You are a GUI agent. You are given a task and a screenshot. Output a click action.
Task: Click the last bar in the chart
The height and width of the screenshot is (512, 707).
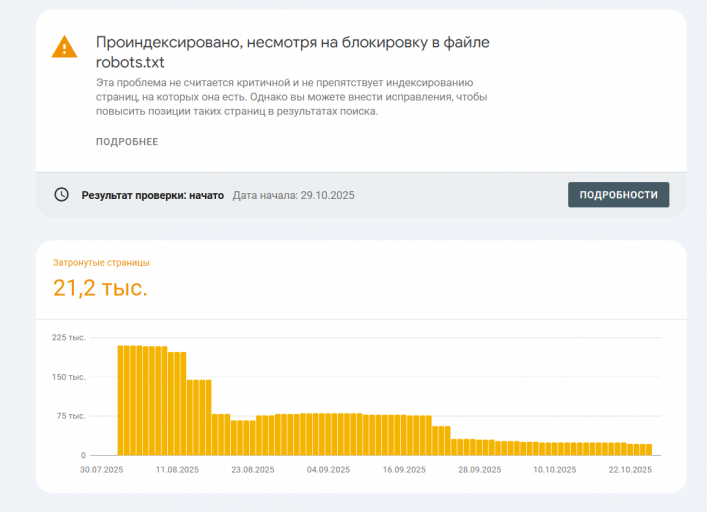click(x=649, y=449)
